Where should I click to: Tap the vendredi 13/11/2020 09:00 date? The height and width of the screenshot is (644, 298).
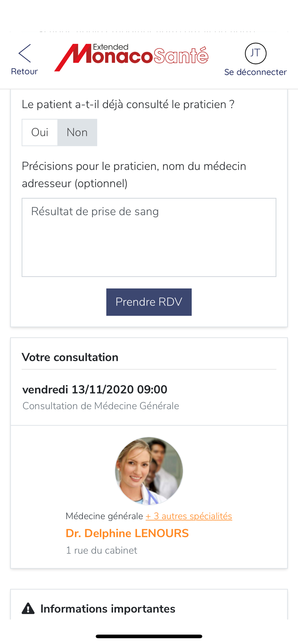95,389
